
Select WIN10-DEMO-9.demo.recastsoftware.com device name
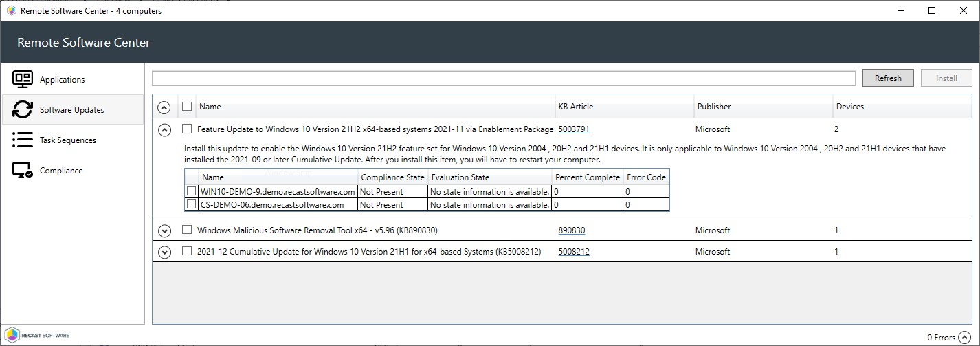278,192
